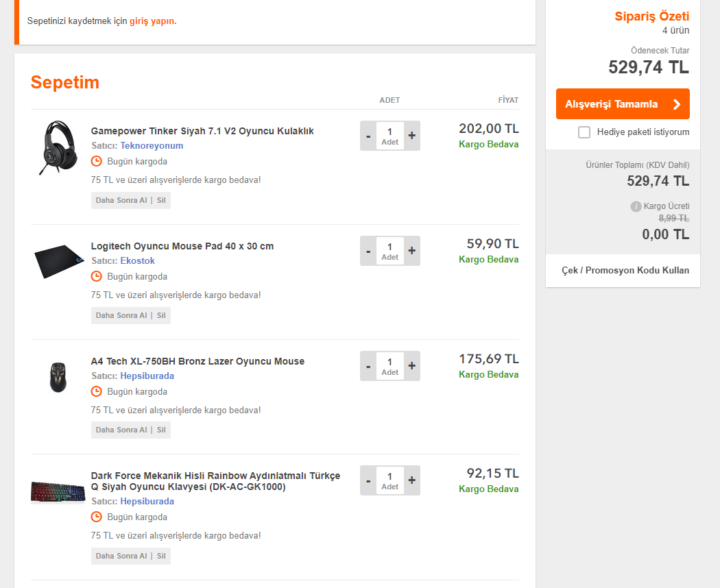Decrease quantity of Dark Force keyboard
This screenshot has width=720, height=588.
point(368,480)
